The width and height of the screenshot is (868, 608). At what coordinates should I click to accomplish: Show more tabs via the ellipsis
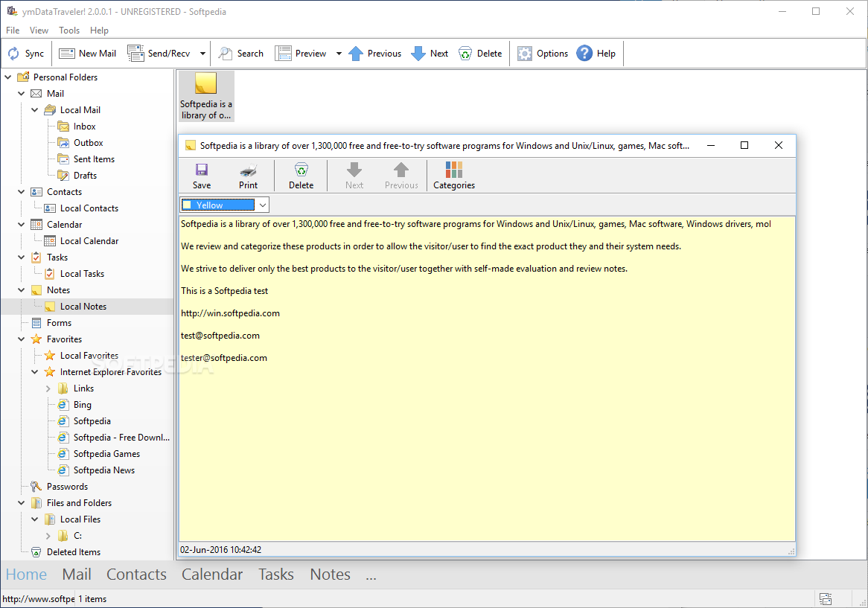[371, 575]
